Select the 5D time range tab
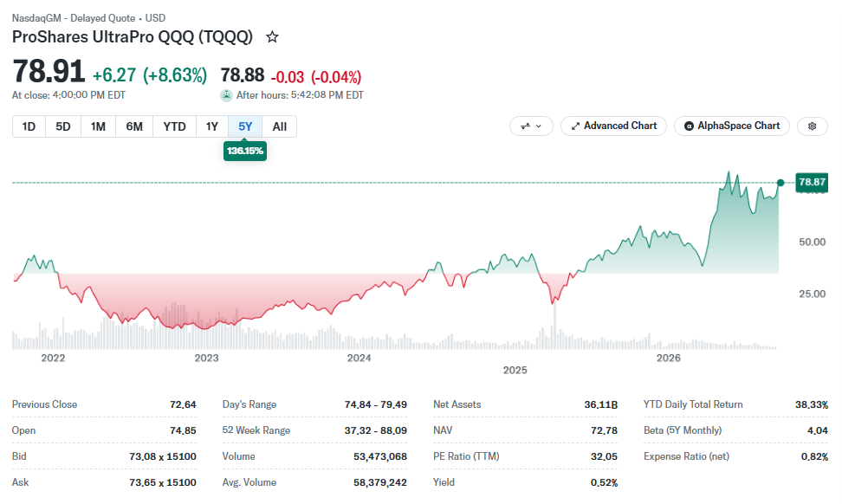The height and width of the screenshot is (504, 842). click(63, 126)
